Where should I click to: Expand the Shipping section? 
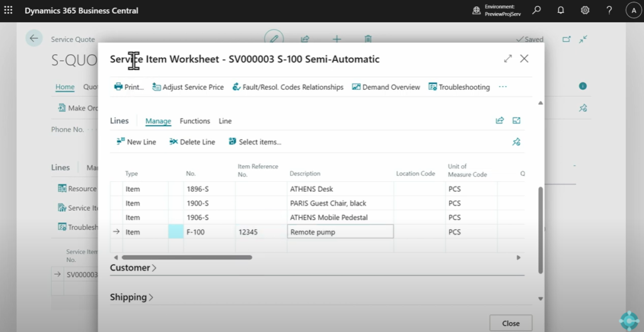click(x=131, y=297)
